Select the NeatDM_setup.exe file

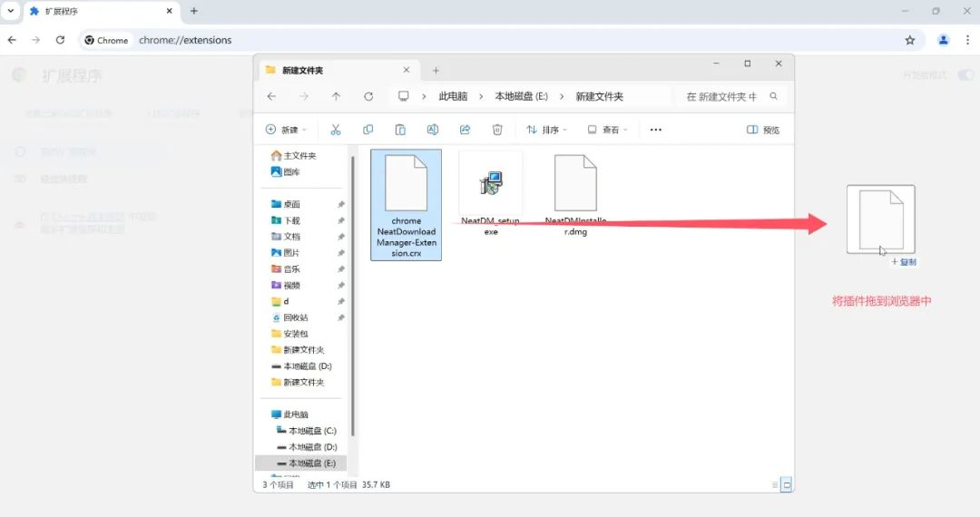491,193
